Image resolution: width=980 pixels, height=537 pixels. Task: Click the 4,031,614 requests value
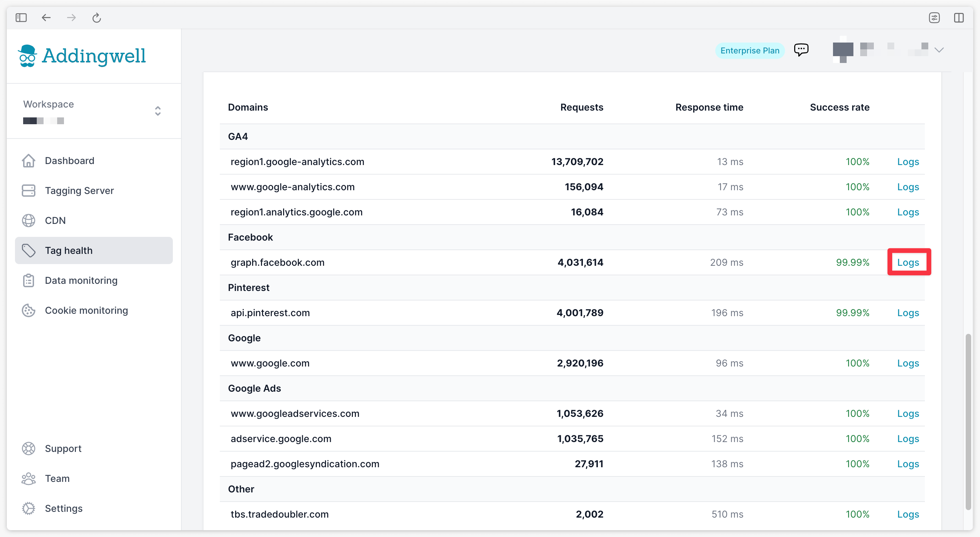pos(580,262)
